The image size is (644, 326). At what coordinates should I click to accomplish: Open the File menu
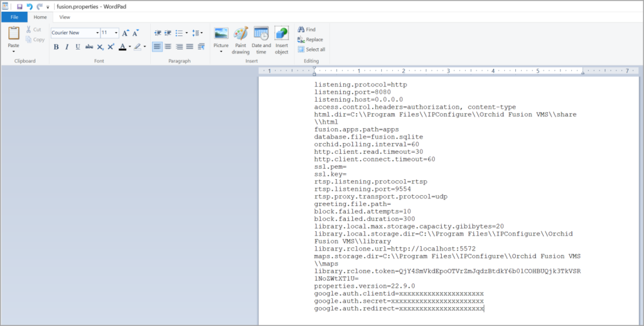pos(14,17)
